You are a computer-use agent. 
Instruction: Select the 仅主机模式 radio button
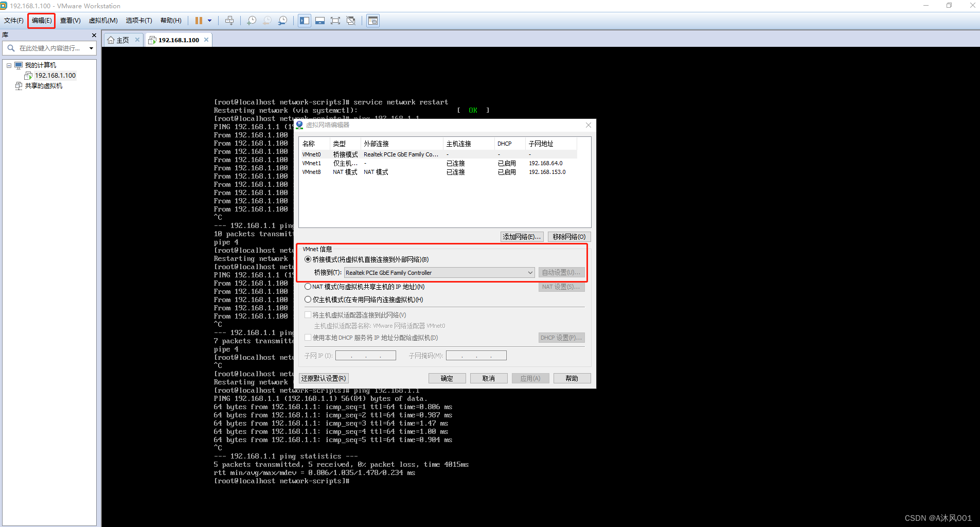pyautogui.click(x=308, y=300)
